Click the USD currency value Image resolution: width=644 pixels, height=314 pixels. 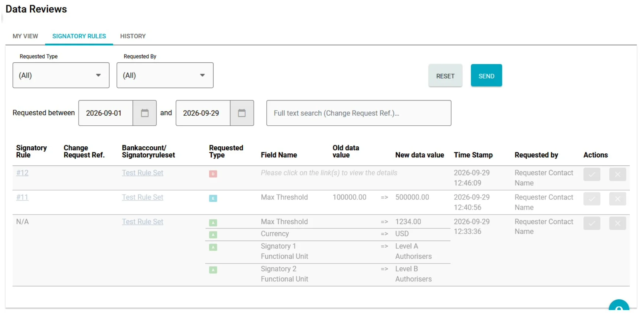pos(402,234)
